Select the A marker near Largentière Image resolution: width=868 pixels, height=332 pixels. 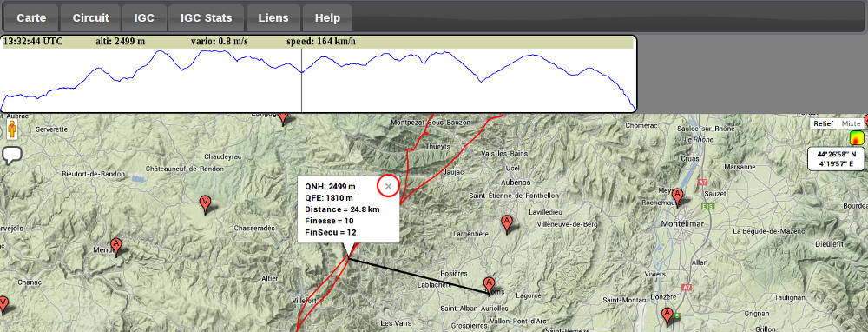point(506,224)
